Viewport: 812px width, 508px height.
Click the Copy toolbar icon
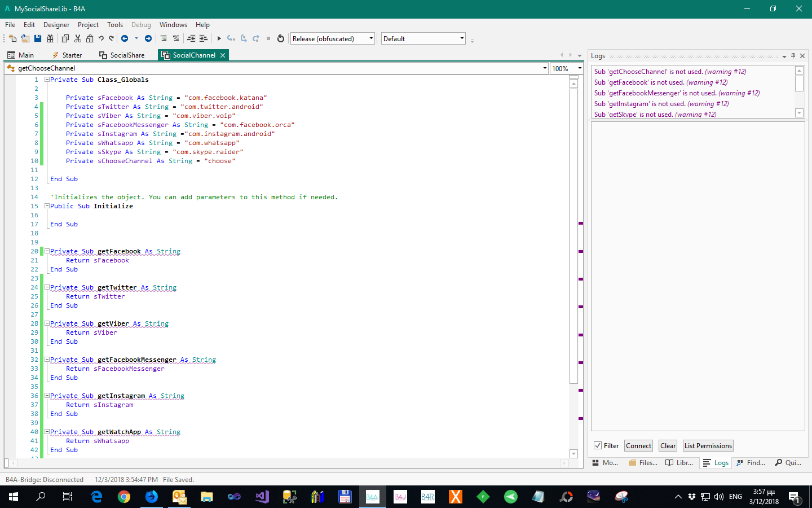coord(65,38)
